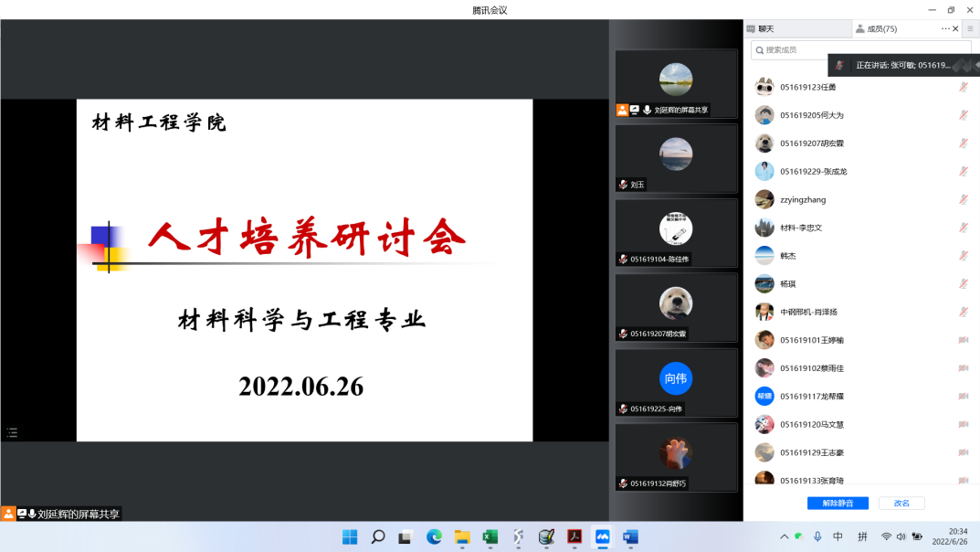This screenshot has height=552, width=980.
Task: Toggle the camera icon beside 051619117龙帮耀
Action: tap(963, 397)
